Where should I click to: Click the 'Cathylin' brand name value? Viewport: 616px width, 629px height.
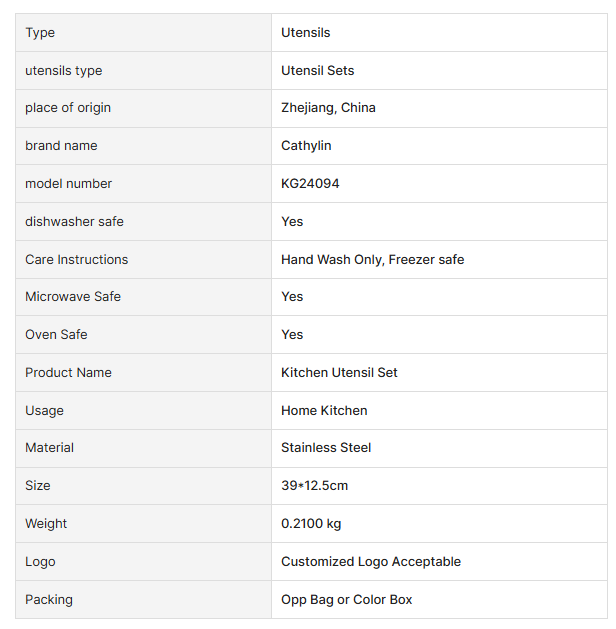click(306, 146)
